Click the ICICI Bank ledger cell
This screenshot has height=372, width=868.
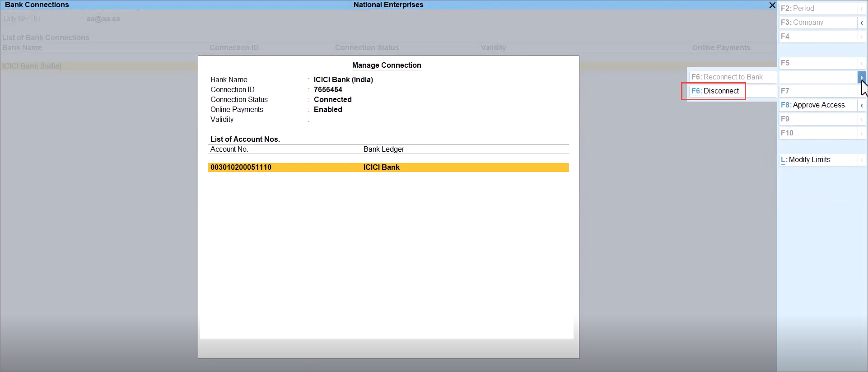tap(381, 167)
